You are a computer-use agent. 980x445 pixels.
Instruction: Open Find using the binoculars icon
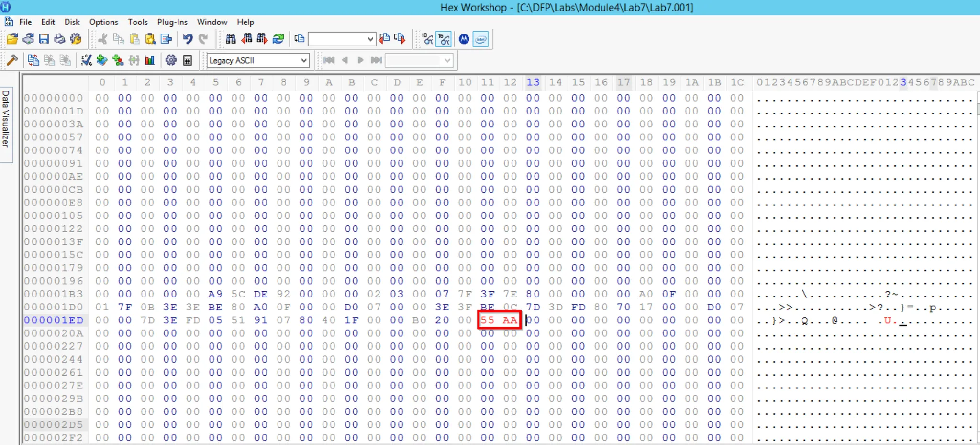click(231, 39)
